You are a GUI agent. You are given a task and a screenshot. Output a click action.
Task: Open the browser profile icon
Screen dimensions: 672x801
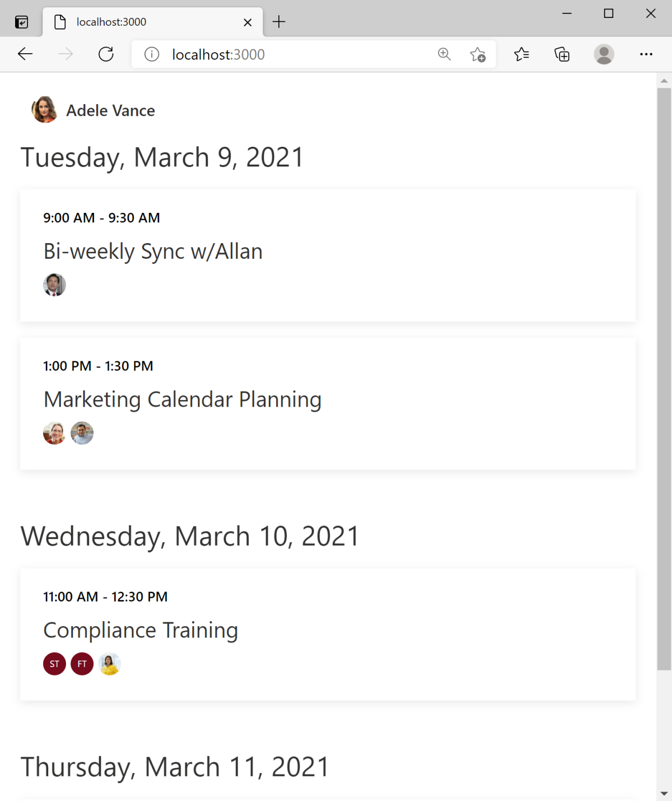point(604,54)
